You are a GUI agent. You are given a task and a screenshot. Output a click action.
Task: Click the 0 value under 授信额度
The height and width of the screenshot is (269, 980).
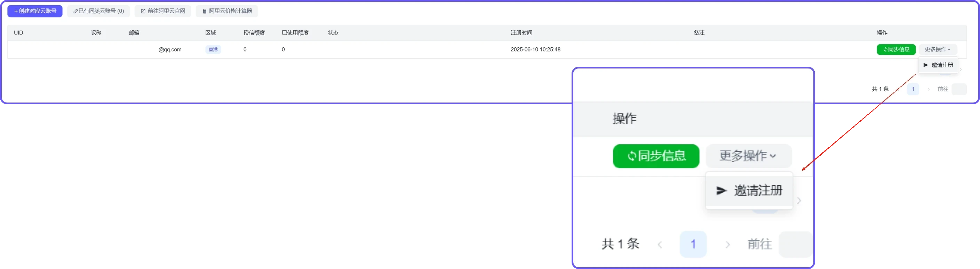pos(245,49)
